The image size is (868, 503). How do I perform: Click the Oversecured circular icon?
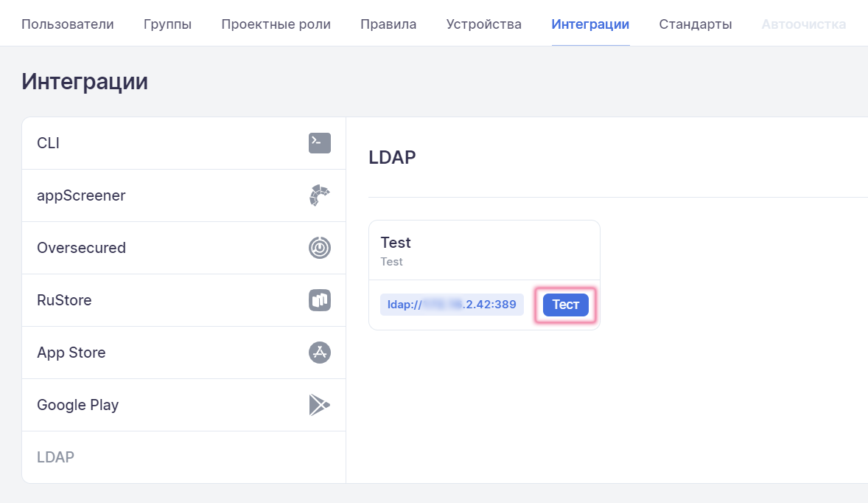(x=319, y=248)
